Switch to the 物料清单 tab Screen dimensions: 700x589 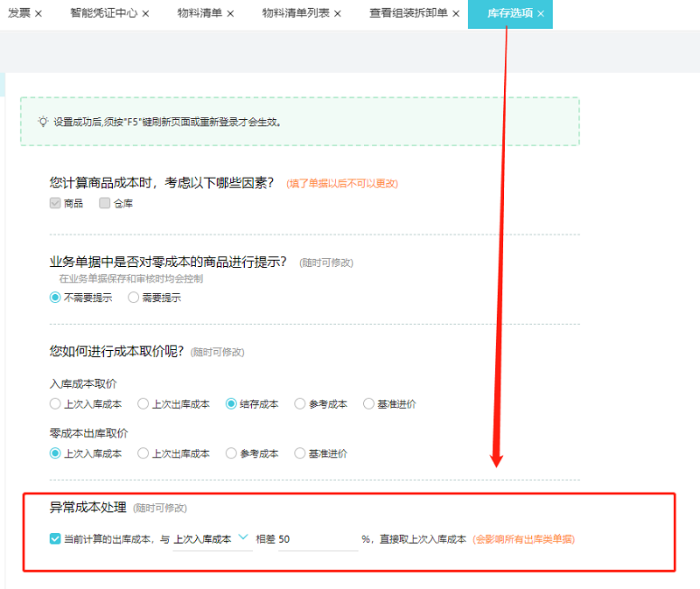point(199,14)
